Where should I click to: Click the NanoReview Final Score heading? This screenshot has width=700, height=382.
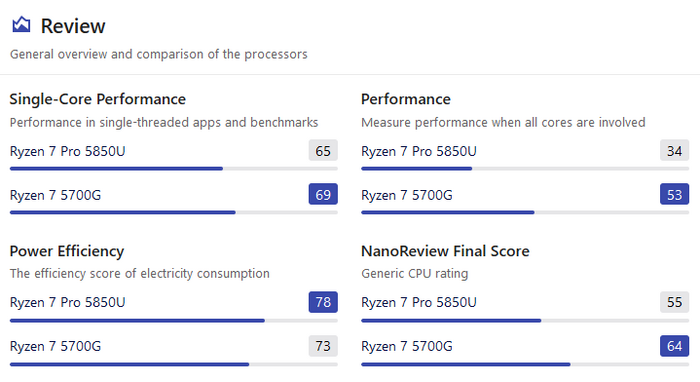click(445, 251)
